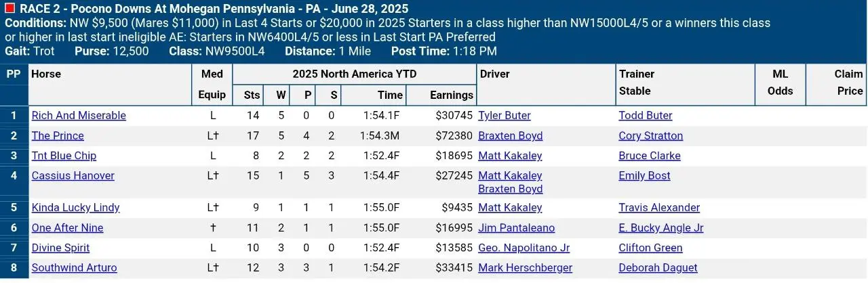Select Braxten Boyd under Cassius Hanover's drivers

pos(511,190)
